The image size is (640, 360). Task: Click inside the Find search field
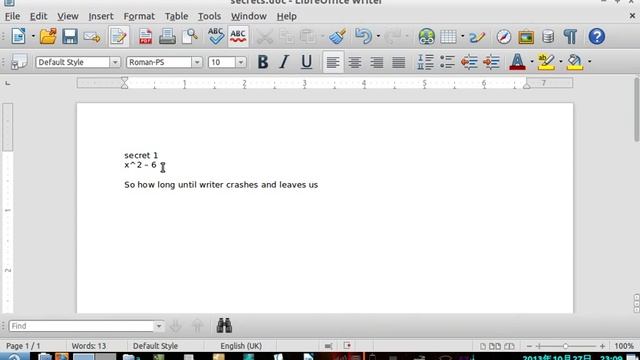tap(81, 326)
